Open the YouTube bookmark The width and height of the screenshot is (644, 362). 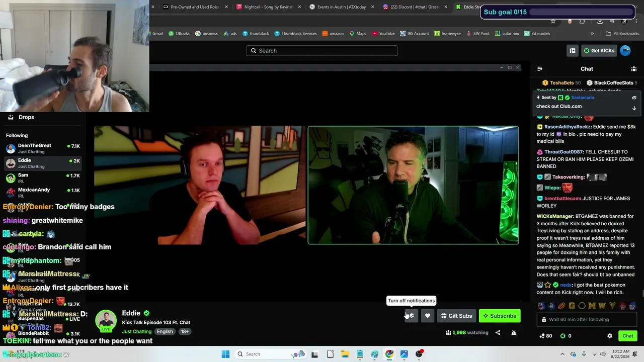383,34
